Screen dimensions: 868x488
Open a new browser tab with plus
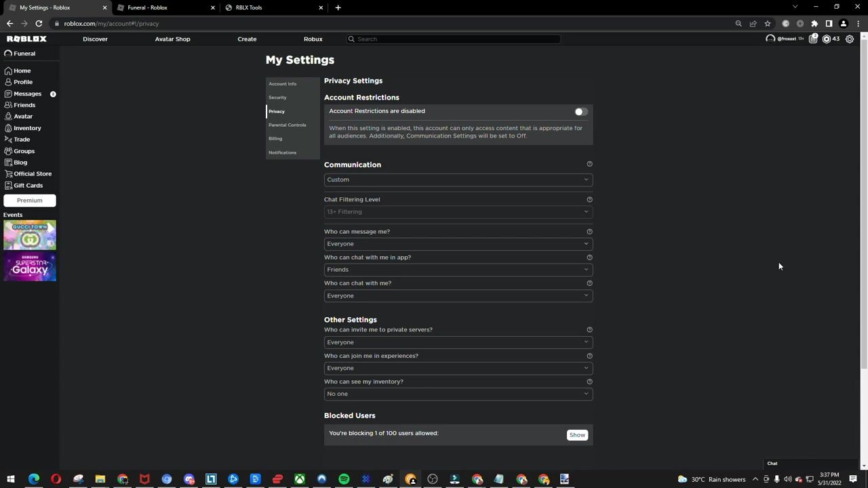pos(338,7)
